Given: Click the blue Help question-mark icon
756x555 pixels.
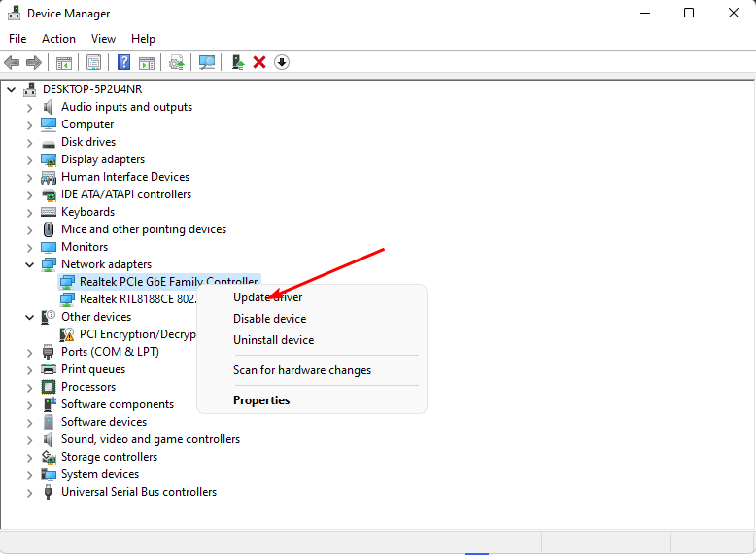Looking at the screenshot, I should tap(124, 62).
